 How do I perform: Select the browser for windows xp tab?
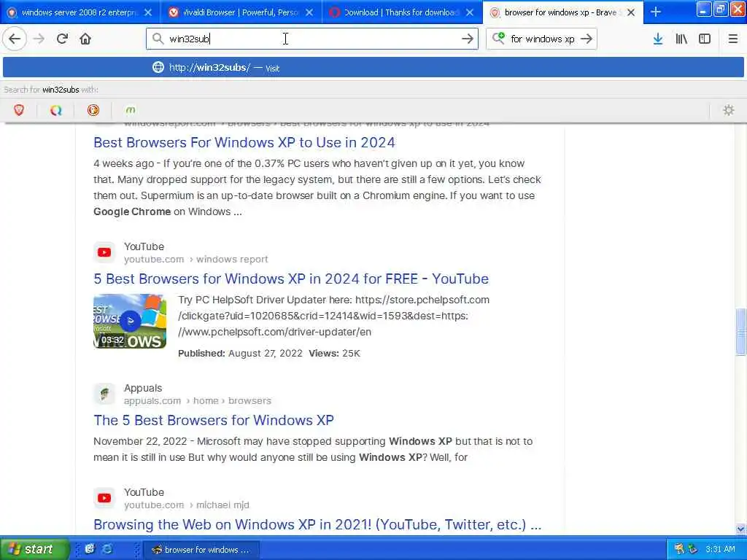point(562,12)
